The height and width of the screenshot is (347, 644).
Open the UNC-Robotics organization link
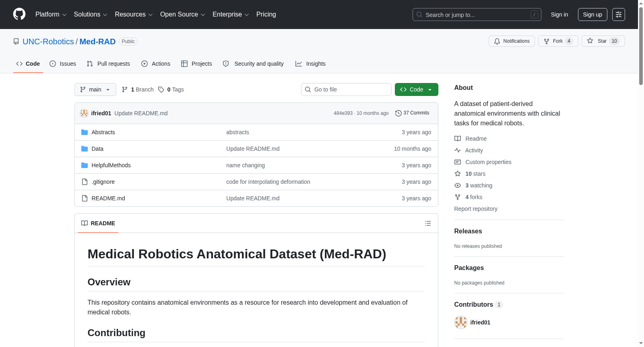(x=48, y=42)
